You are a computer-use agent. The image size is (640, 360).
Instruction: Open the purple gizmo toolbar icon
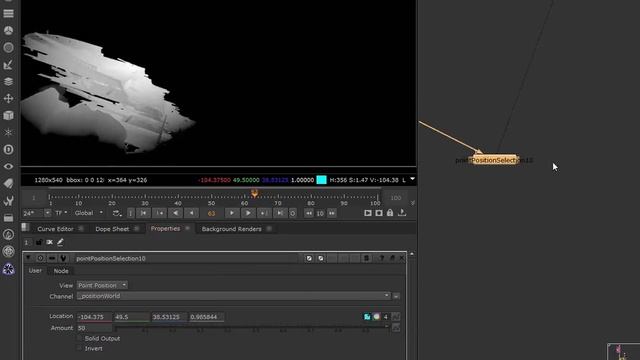click(8, 269)
